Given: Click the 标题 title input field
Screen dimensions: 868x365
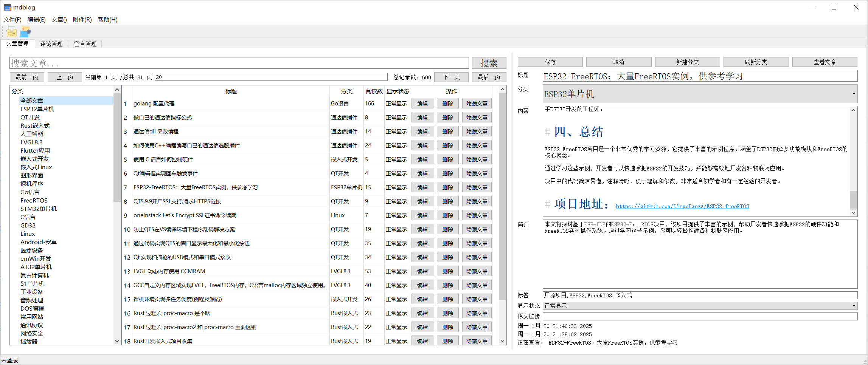Looking at the screenshot, I should [700, 76].
